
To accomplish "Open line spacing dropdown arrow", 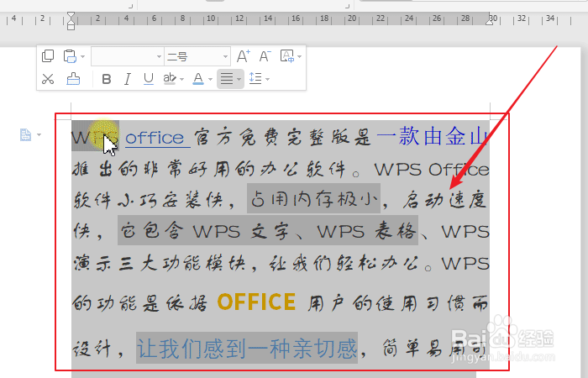I will click(267, 79).
